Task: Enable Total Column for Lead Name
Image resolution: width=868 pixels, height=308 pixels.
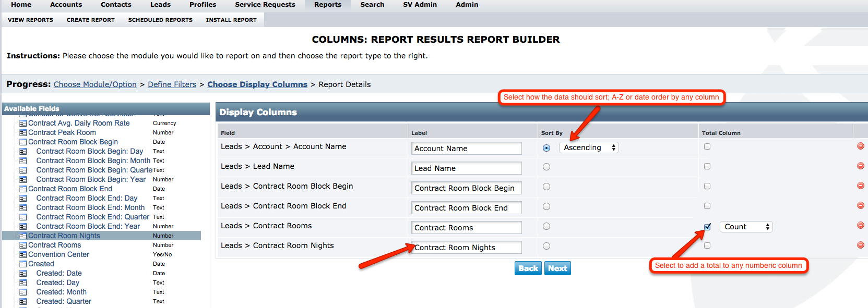Action: (707, 166)
